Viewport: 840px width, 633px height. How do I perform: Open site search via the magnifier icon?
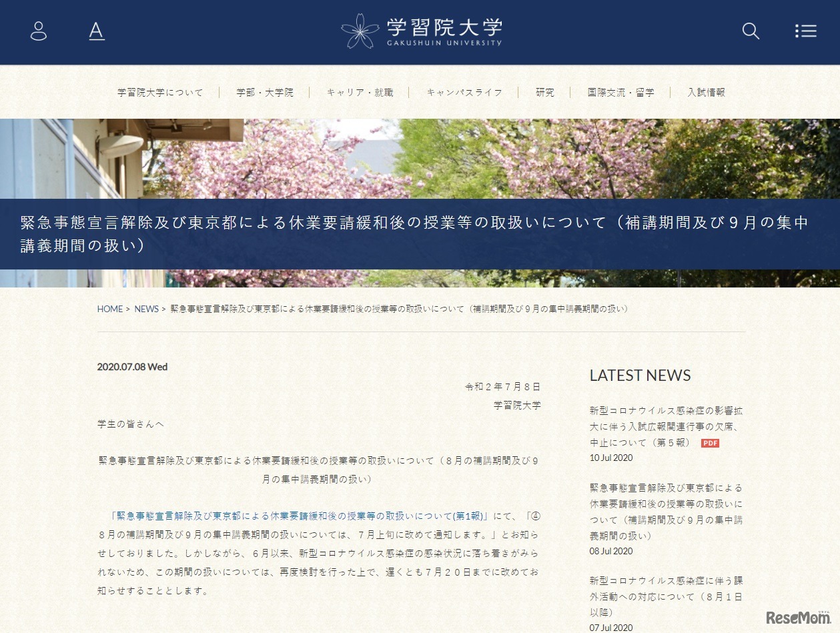[x=750, y=31]
